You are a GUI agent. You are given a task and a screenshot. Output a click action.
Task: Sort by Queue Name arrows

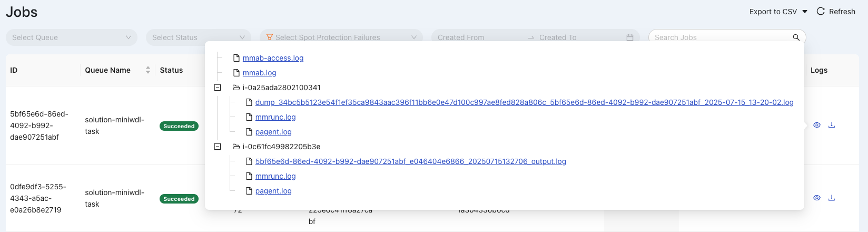(148, 70)
